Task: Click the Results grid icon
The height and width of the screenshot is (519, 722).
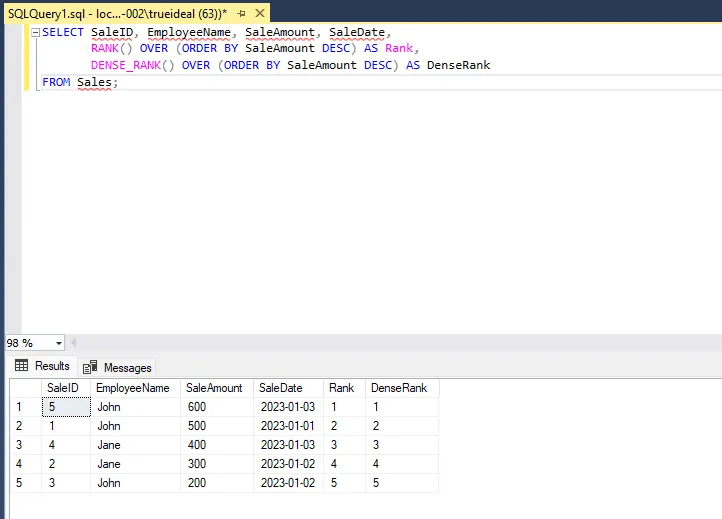Action: coord(21,366)
